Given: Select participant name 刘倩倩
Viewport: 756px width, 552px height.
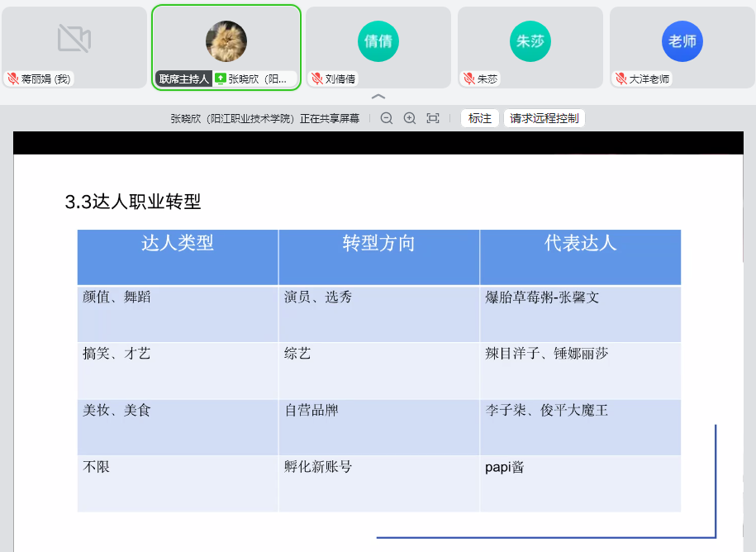Looking at the screenshot, I should point(340,79).
